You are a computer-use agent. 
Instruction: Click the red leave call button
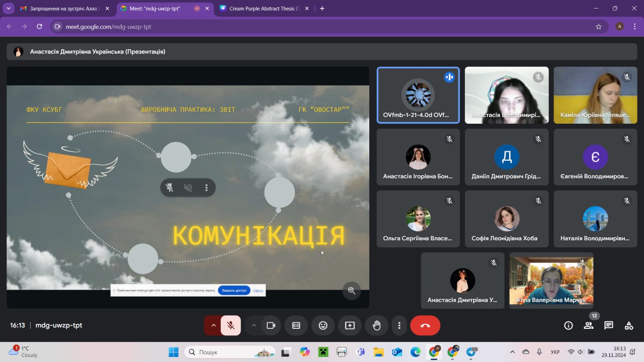(x=425, y=325)
